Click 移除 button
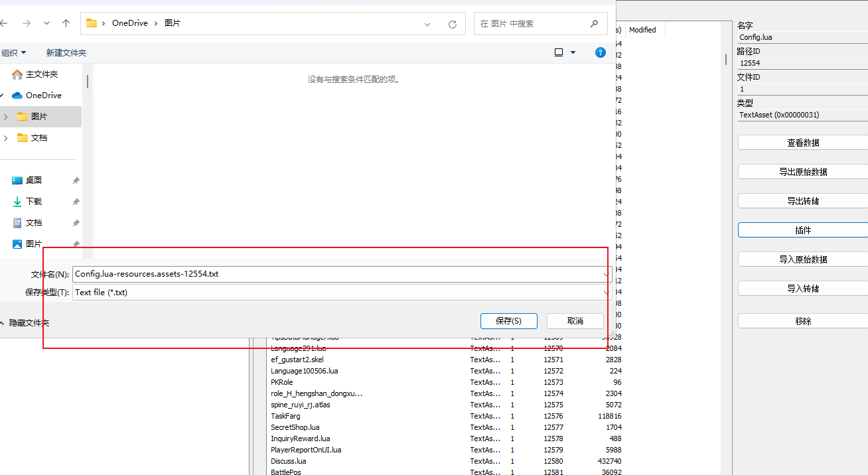This screenshot has height=475, width=868. coord(803,320)
